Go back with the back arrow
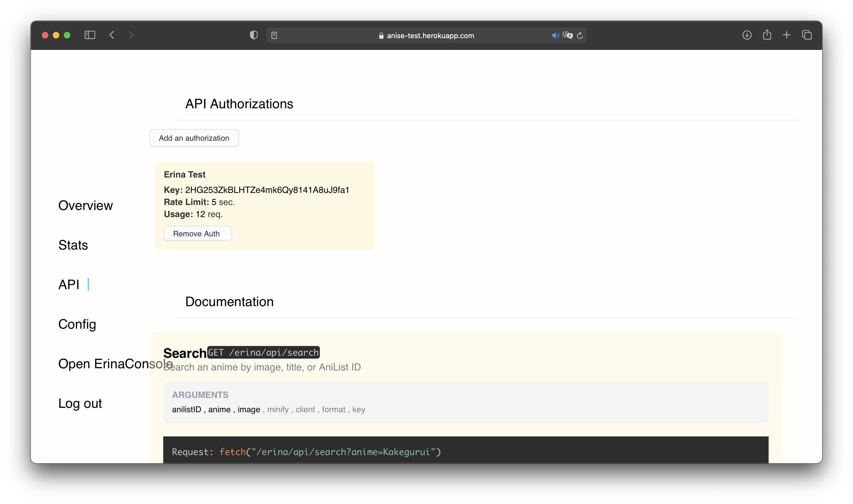Image resolution: width=853 pixels, height=504 pixels. (x=112, y=35)
